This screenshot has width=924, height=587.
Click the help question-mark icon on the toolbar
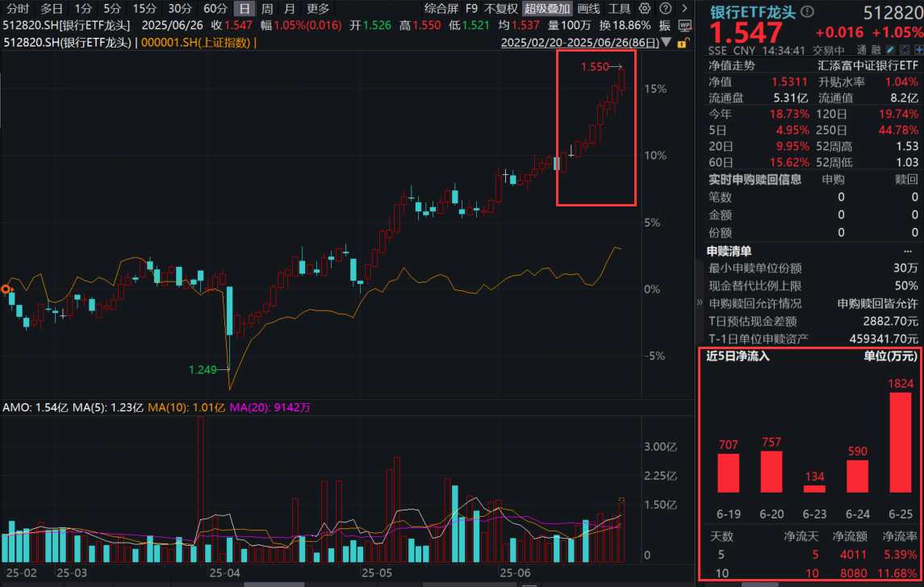point(665,9)
